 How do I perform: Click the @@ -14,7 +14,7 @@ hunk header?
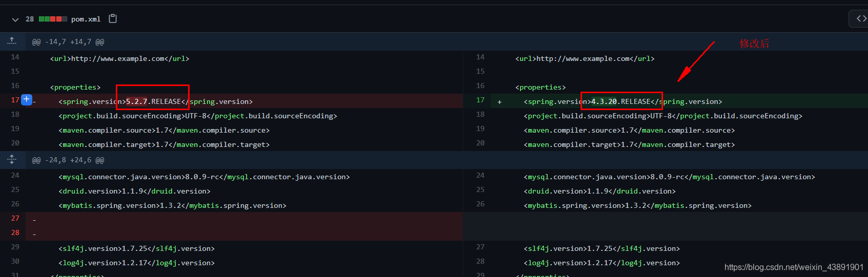[x=68, y=42]
